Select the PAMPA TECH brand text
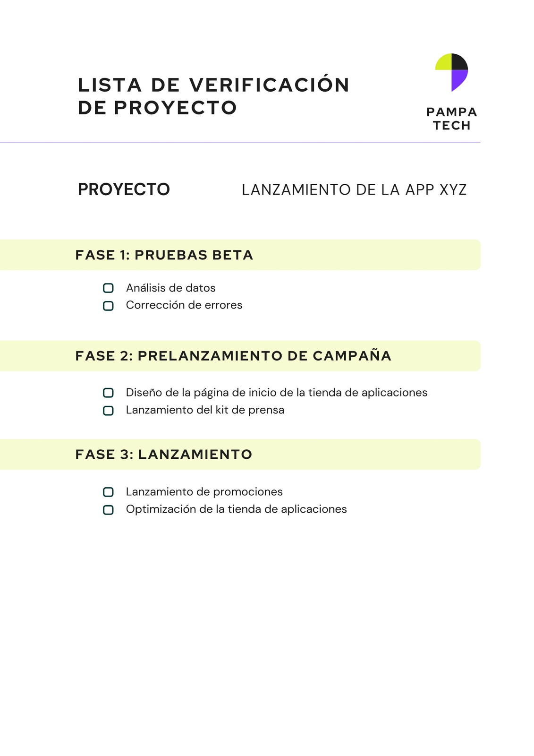This screenshot has height=756, width=534. pos(452,119)
